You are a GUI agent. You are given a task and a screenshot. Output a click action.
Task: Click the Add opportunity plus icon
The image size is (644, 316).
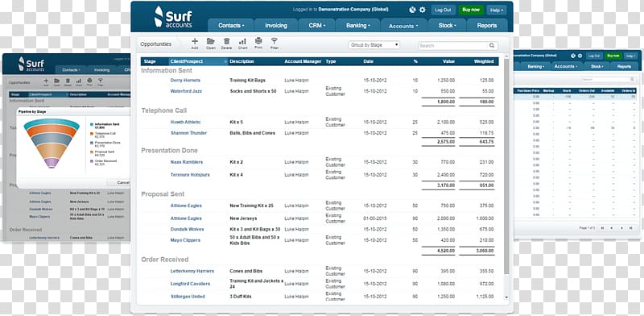pos(195,41)
